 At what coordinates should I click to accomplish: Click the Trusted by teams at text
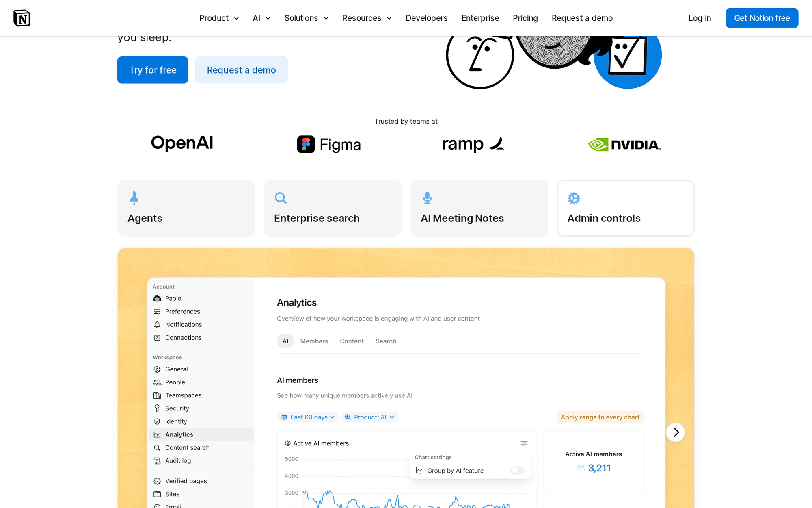pyautogui.click(x=406, y=121)
